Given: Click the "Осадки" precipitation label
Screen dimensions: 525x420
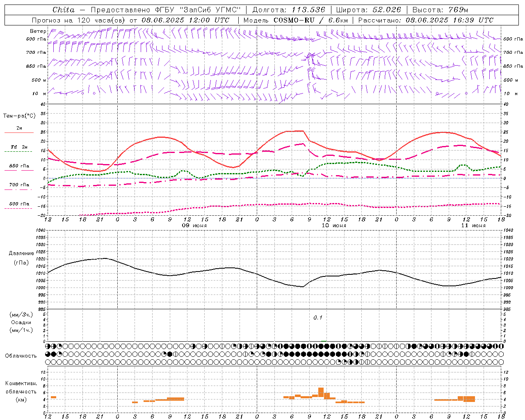Looking at the screenshot, I should point(21,322).
